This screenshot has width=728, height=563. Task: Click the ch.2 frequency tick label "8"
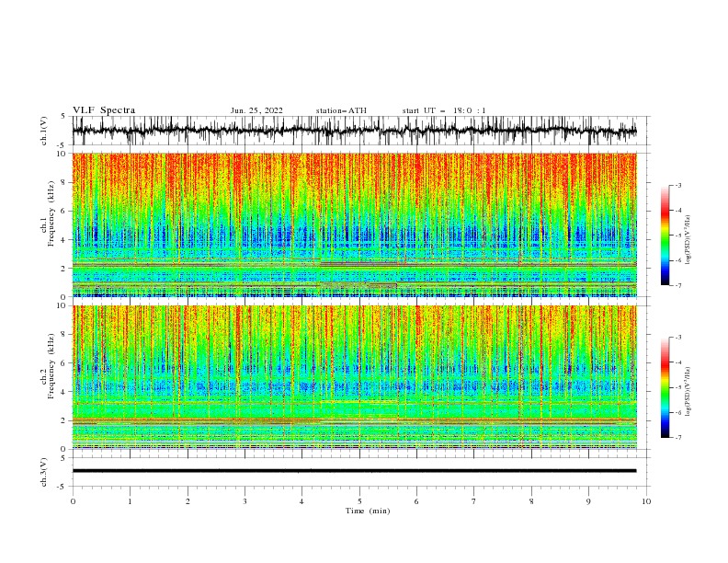[x=64, y=335]
